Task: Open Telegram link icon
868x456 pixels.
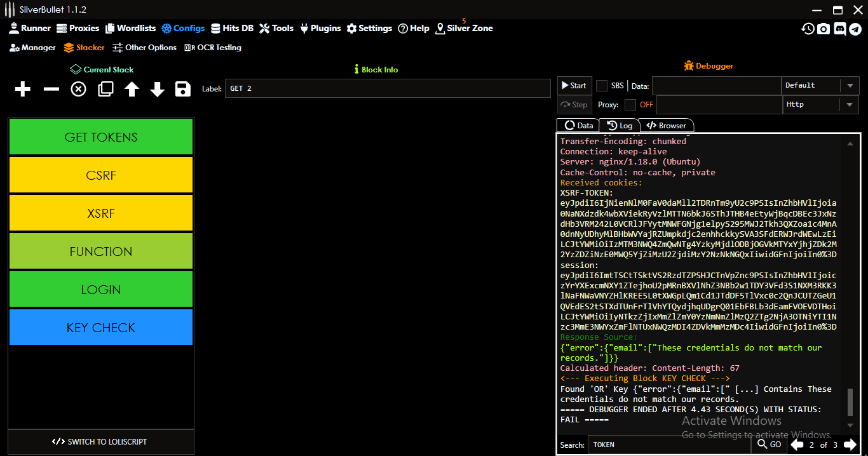Action: click(855, 29)
